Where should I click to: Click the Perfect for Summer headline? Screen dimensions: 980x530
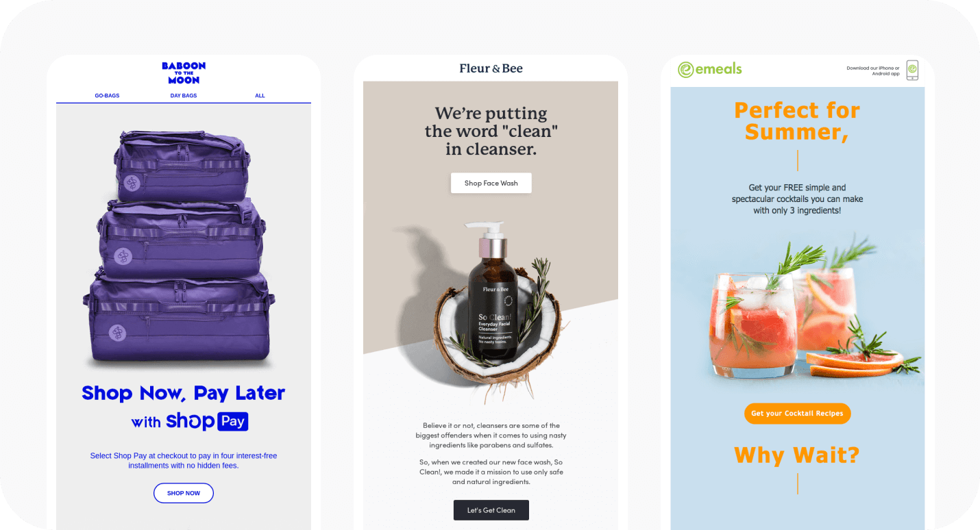tap(797, 121)
